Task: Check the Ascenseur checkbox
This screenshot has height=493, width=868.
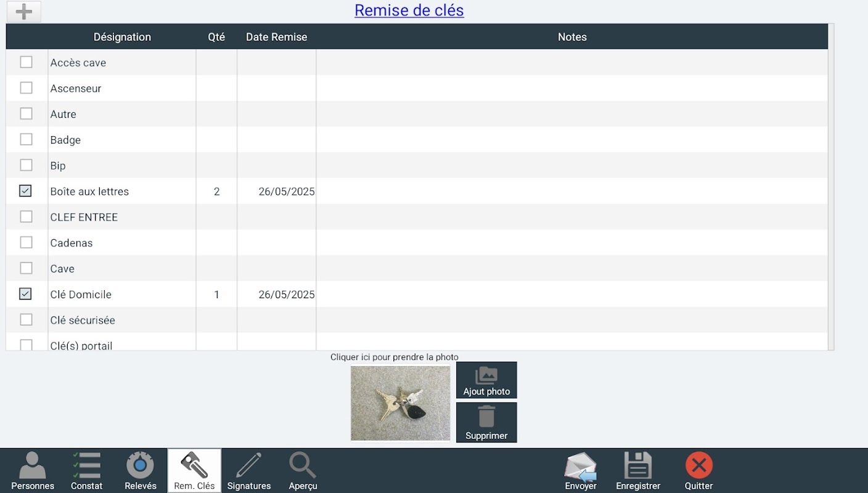Action: (x=26, y=88)
